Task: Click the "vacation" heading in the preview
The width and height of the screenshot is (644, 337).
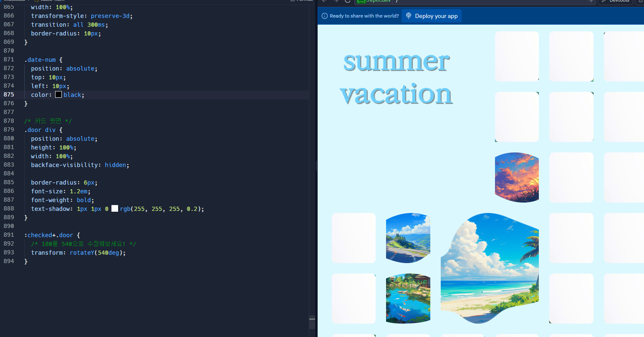Action: coord(397,94)
